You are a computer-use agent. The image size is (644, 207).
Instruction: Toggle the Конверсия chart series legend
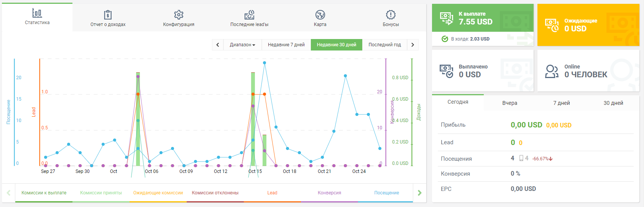329,193
